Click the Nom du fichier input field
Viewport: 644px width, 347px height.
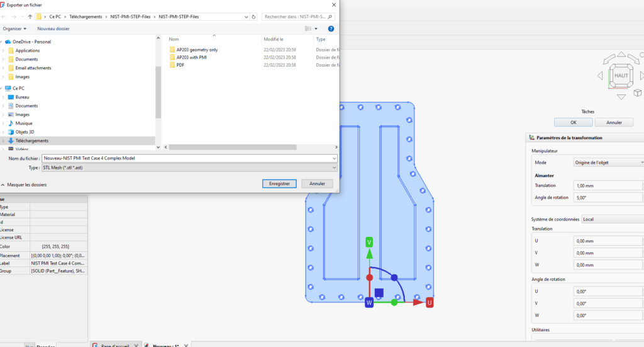(x=187, y=158)
